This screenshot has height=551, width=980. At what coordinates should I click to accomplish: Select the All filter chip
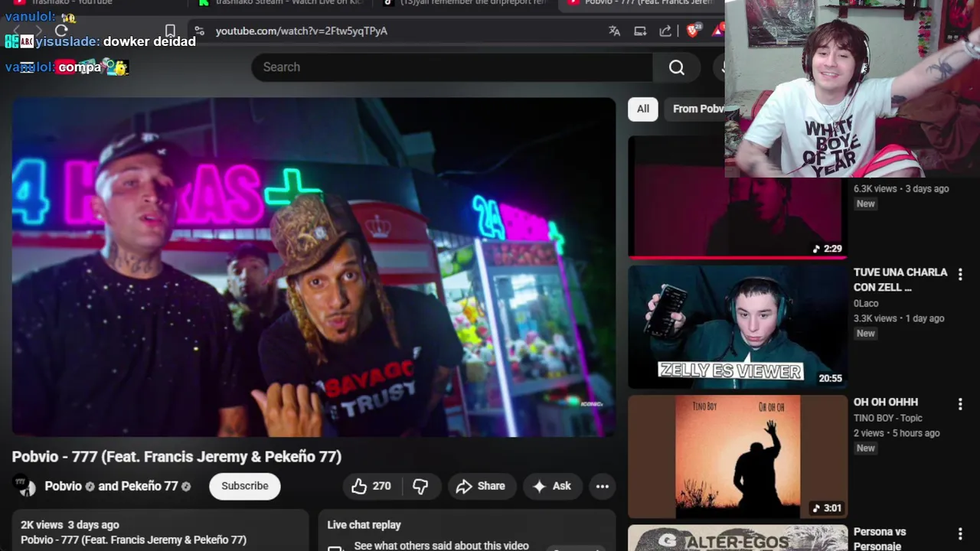click(643, 109)
